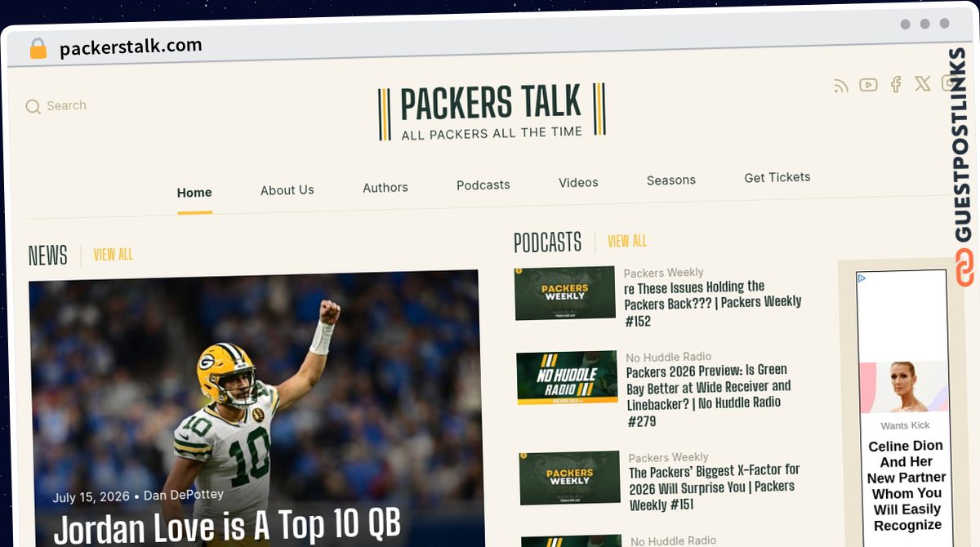The image size is (980, 547).
Task: Open the Get Tickets menu item
Action: point(777,177)
